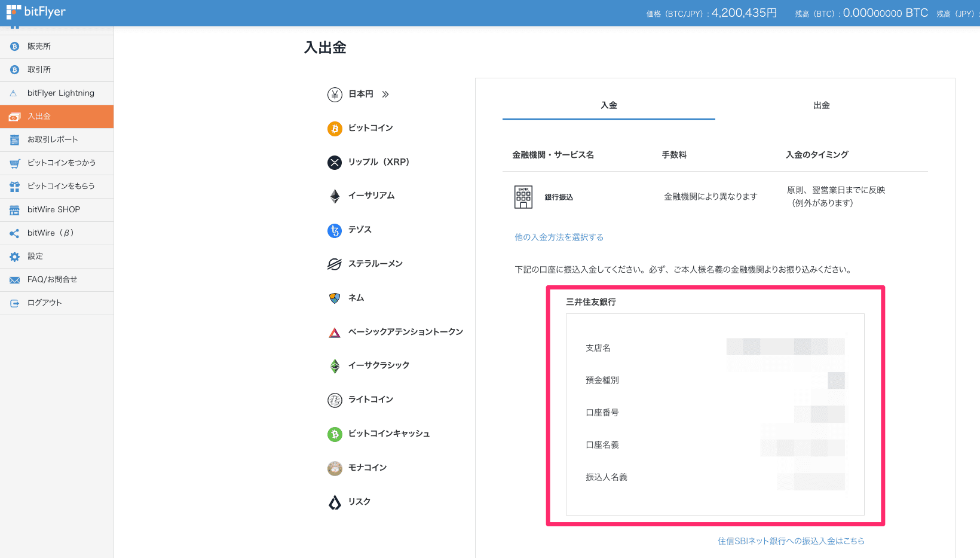Image resolution: width=980 pixels, height=558 pixels.
Task: Click the ログアウト logout icon
Action: point(14,303)
